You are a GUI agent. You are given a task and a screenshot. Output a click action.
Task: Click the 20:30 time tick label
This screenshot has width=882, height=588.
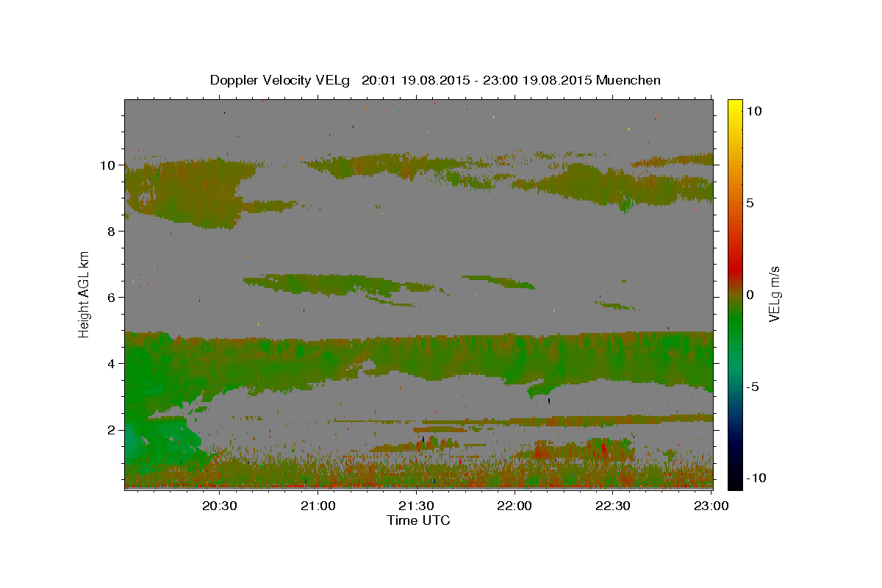219,506
